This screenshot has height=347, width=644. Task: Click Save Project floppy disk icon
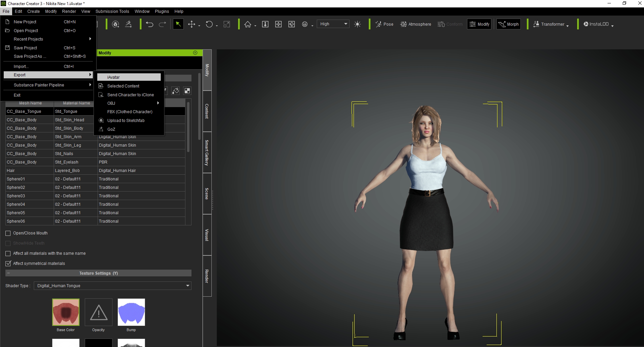click(x=7, y=48)
